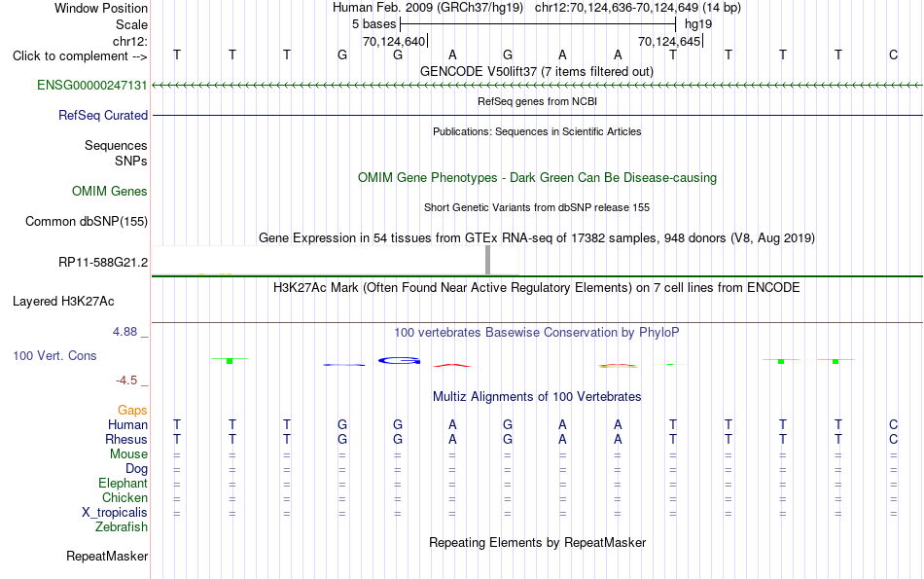The image size is (924, 579).
Task: Click the 5 bases scale bar
Action: click(x=538, y=24)
